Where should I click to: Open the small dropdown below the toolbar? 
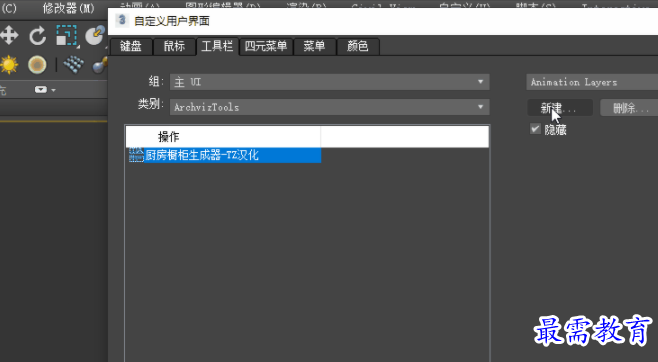[45, 89]
